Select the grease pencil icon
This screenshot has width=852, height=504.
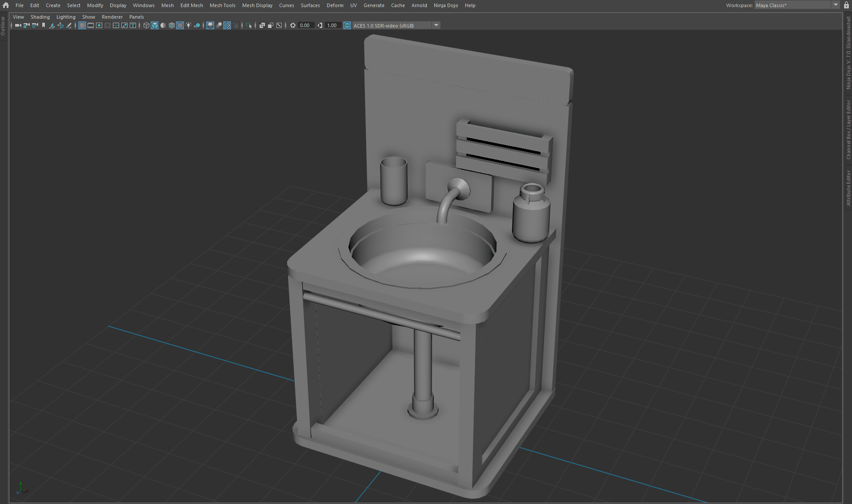click(69, 25)
